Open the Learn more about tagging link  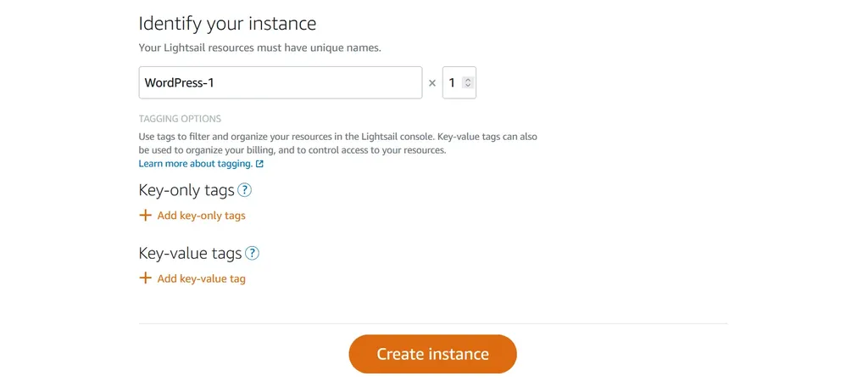[196, 164]
